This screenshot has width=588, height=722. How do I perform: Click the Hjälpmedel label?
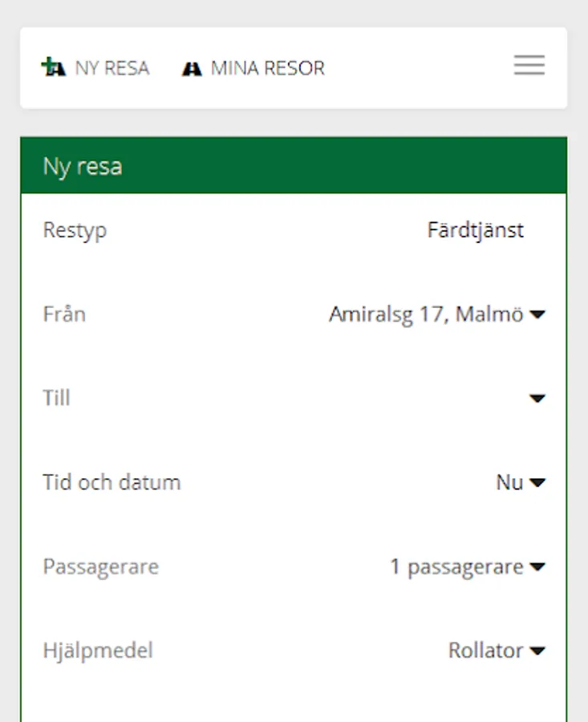coord(97,651)
